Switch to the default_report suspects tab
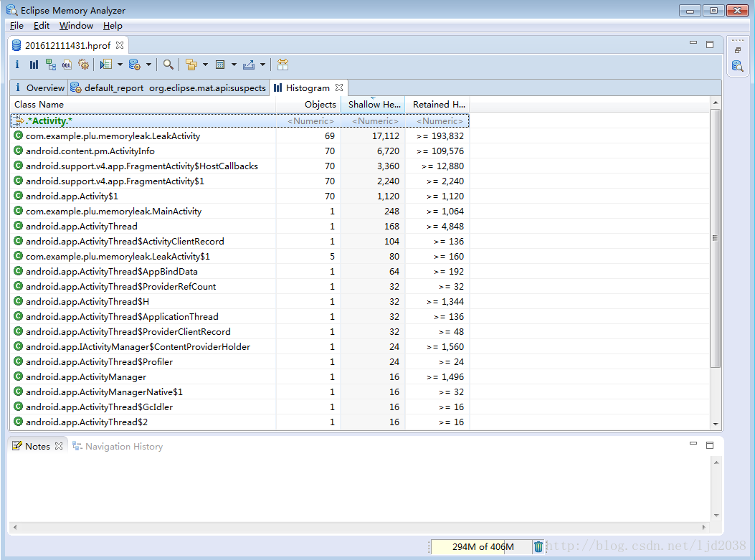 (x=168, y=87)
